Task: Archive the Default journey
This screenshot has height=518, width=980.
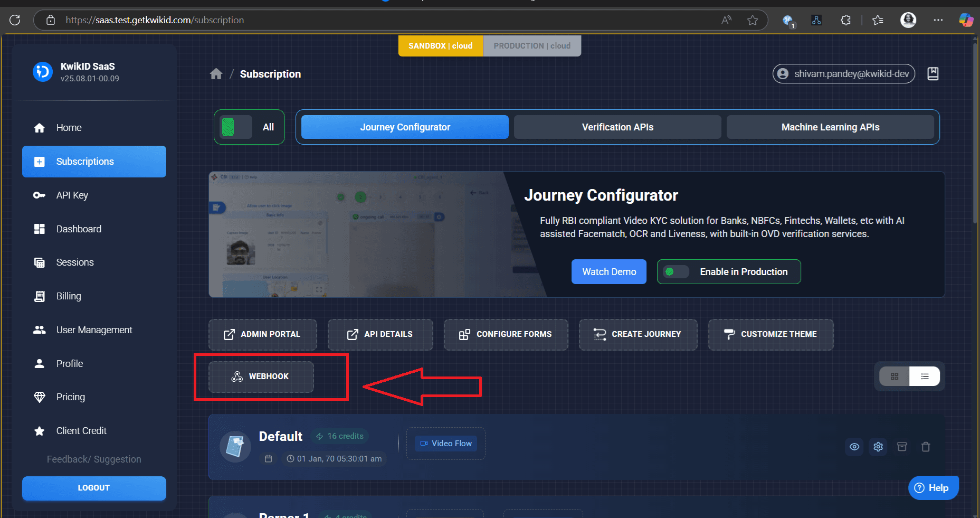Action: pos(902,447)
